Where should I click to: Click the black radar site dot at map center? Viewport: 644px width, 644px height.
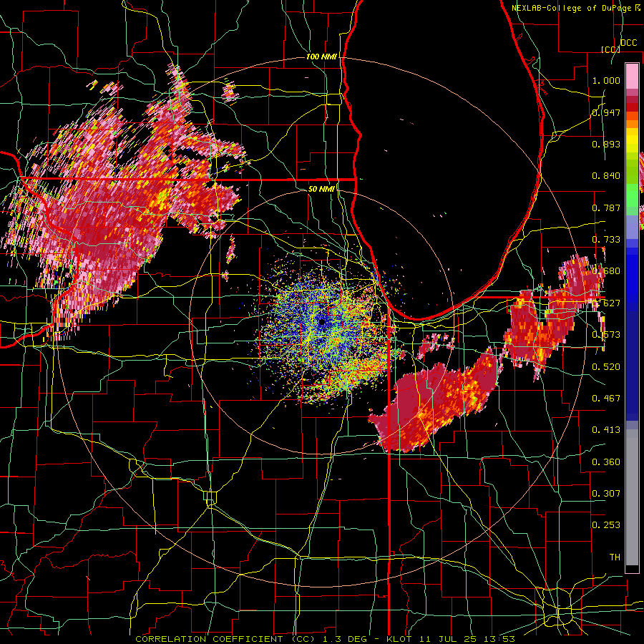322,323
